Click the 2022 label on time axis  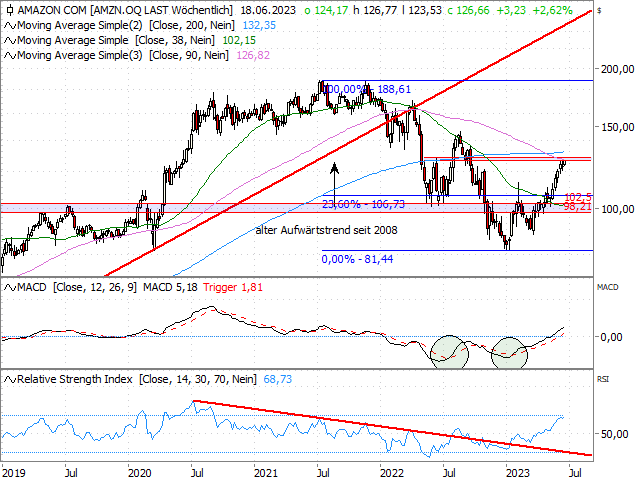pos(392,473)
